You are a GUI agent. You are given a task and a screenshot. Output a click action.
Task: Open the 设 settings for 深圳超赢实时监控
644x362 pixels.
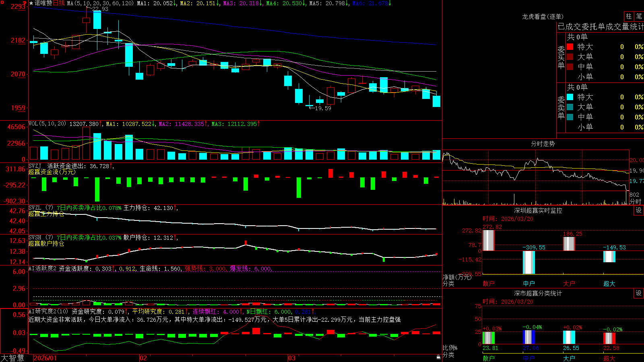pyautogui.click(x=639, y=210)
